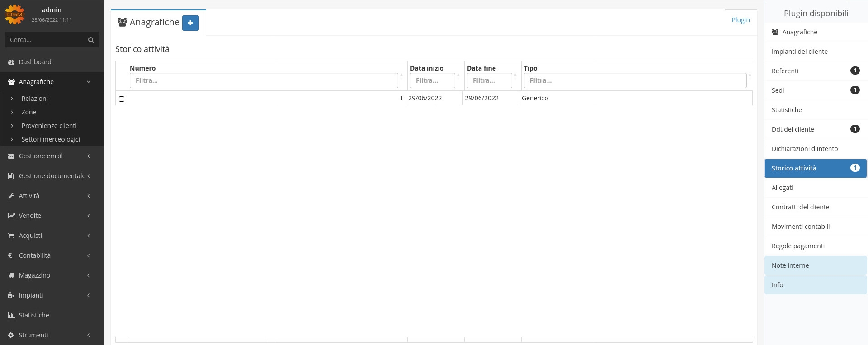Expand the Vendite menu chevron
This screenshot has height=345, width=868.
(x=89, y=216)
